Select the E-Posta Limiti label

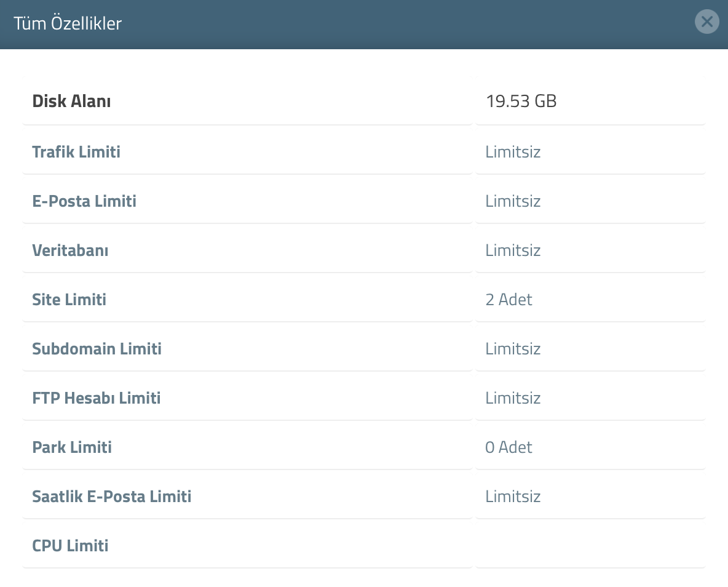pos(84,201)
